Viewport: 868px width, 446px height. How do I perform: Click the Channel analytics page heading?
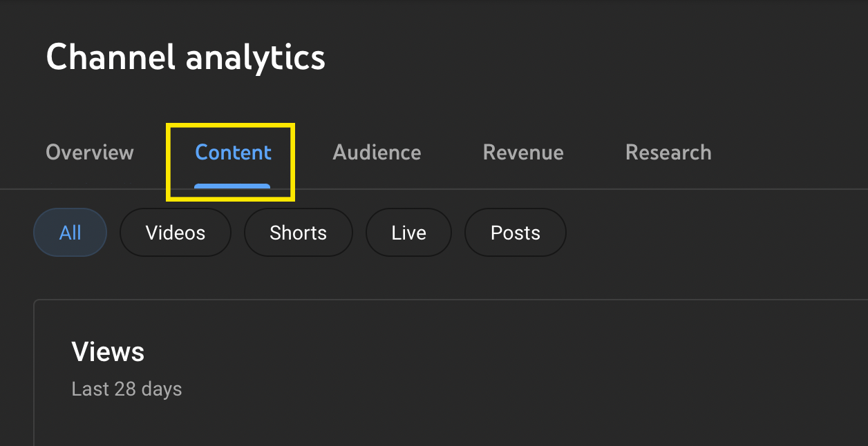[185, 57]
